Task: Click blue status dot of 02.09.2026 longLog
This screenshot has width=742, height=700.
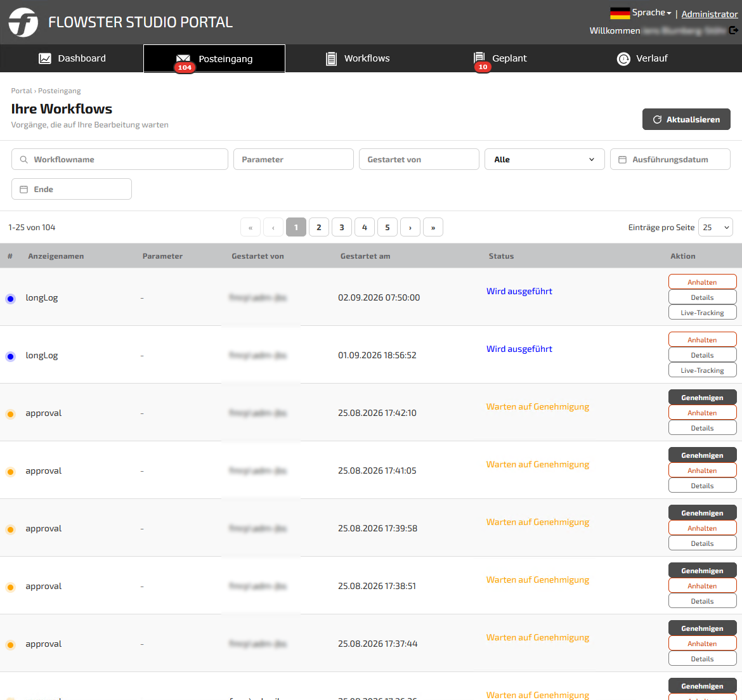Action: tap(10, 299)
